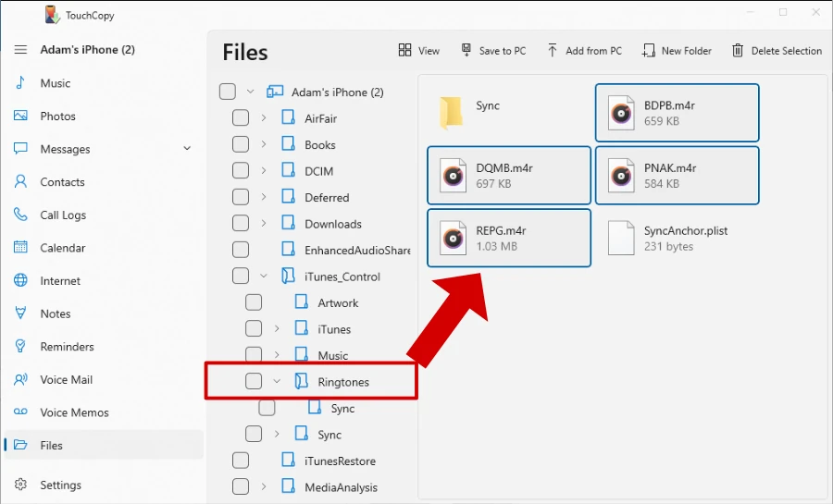This screenshot has height=504, width=833.
Task: Expand the Downloads folder arrow
Action: pos(264,224)
